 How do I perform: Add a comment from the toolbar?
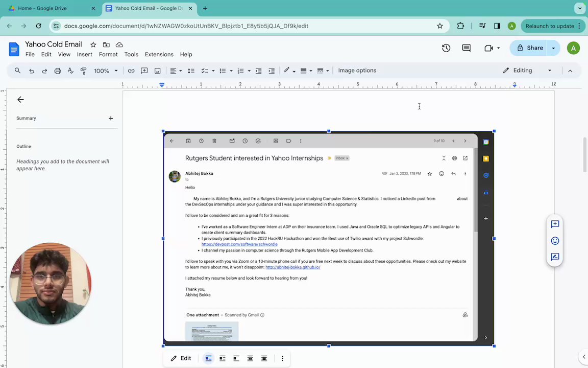point(144,71)
